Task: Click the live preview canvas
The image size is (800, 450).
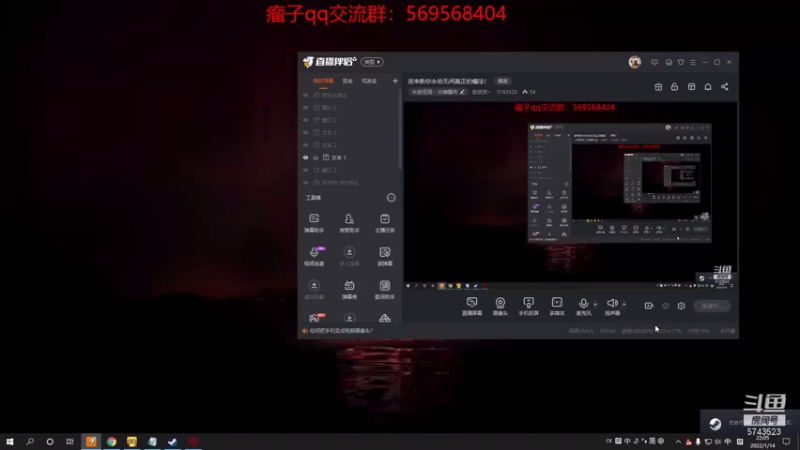Action: pyautogui.click(x=570, y=196)
